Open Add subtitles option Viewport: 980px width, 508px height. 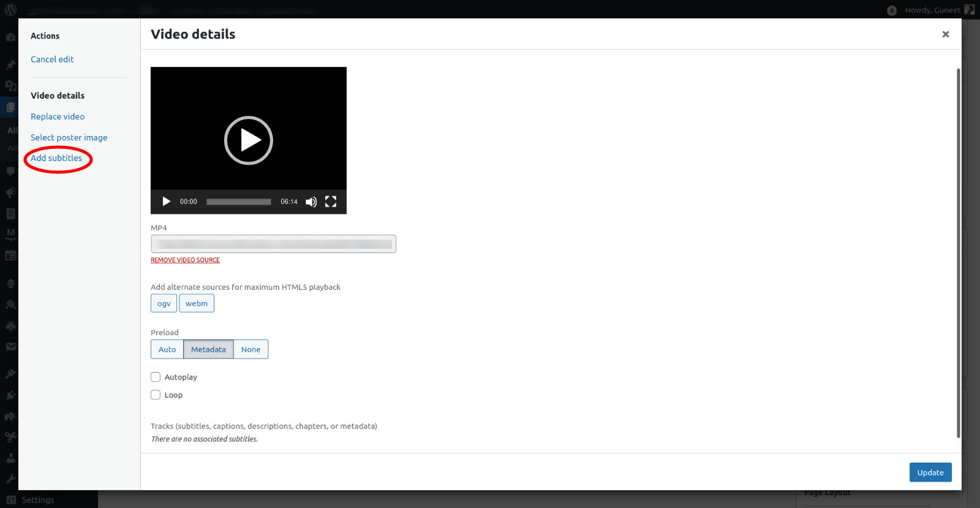(x=56, y=158)
